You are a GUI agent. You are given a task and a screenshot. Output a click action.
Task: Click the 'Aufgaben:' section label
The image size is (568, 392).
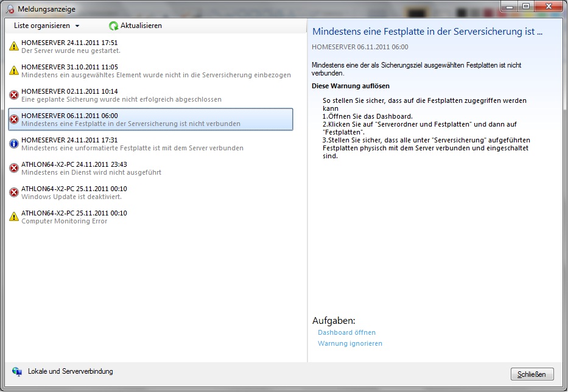pos(334,321)
